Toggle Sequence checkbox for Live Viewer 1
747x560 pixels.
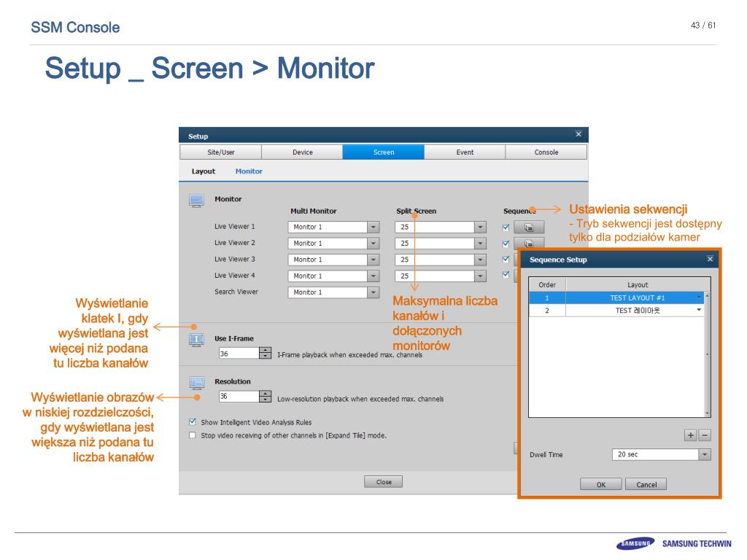coord(506,227)
